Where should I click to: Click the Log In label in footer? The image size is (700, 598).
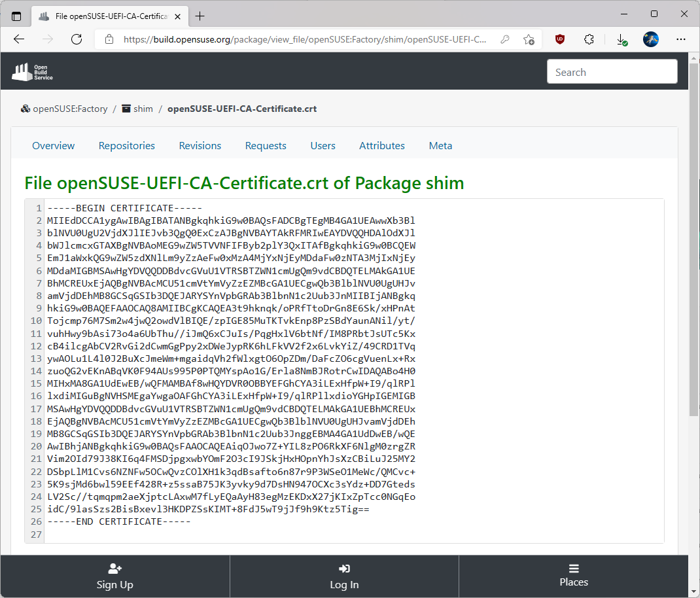click(344, 585)
